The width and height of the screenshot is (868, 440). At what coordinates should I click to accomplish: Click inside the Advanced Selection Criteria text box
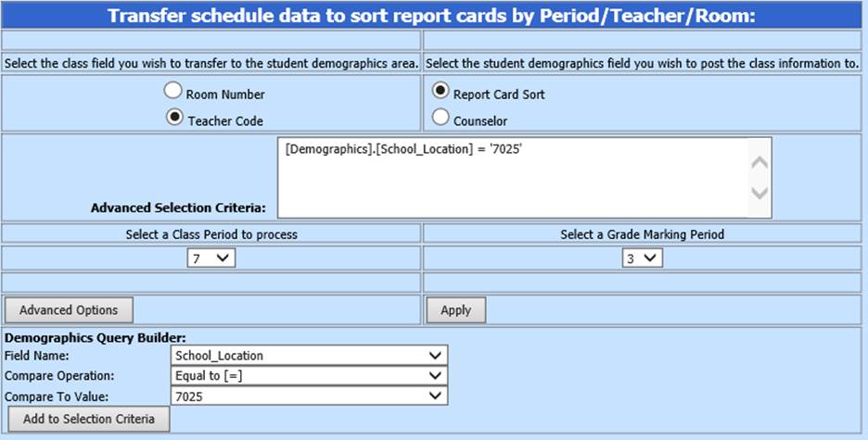(x=510, y=178)
